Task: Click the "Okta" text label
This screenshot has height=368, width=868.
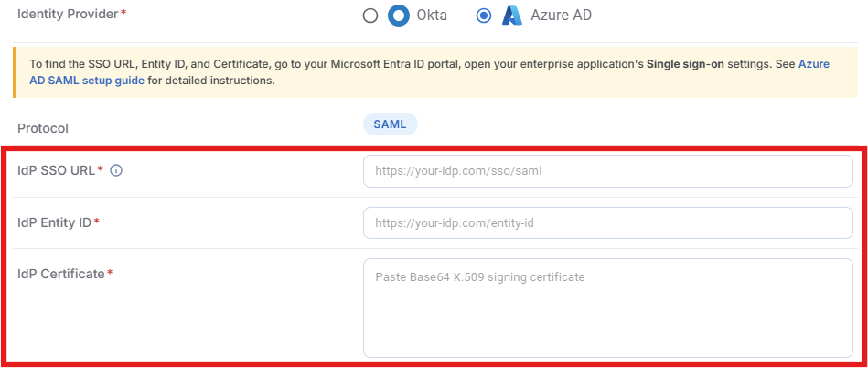Action: [x=432, y=16]
